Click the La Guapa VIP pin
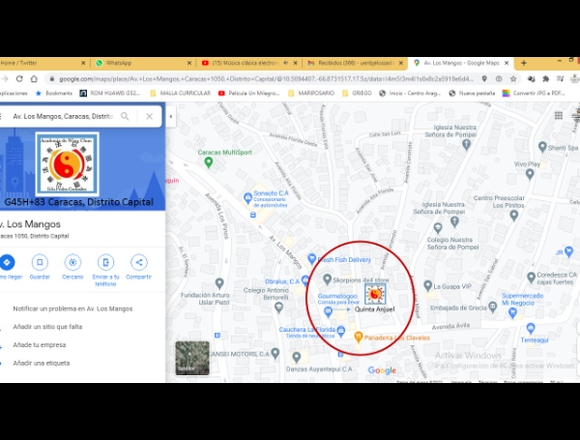The width and height of the screenshot is (580, 440). 428,285
